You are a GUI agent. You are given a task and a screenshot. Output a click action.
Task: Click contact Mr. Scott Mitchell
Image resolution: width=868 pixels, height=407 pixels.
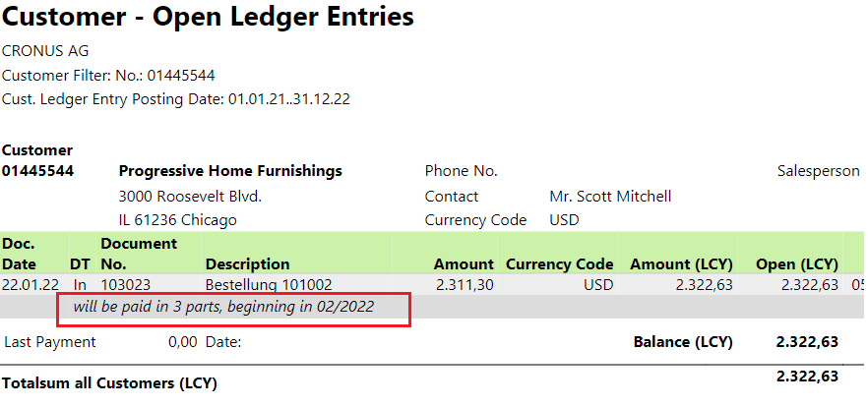point(610,197)
